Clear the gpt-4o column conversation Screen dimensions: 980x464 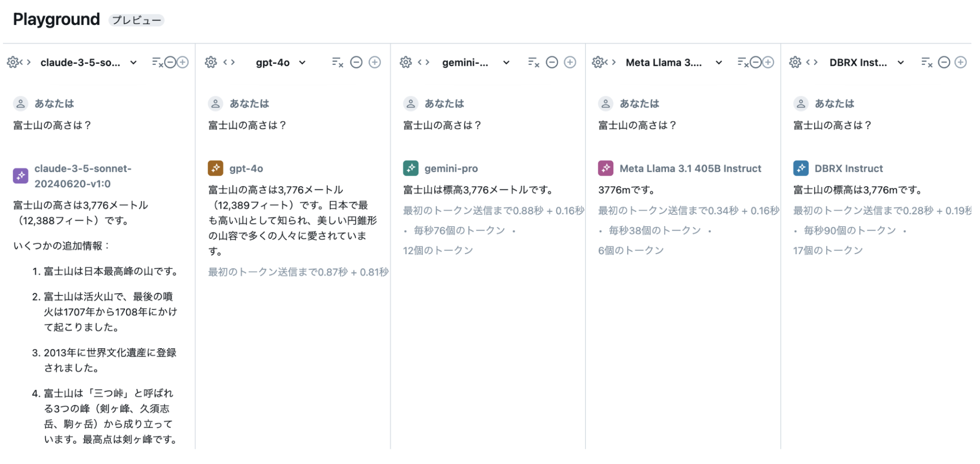pyautogui.click(x=338, y=62)
